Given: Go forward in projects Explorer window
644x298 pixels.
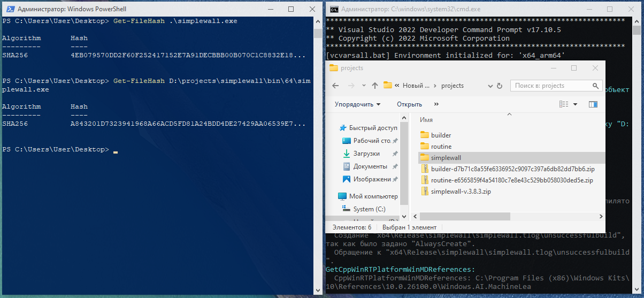Looking at the screenshot, I should click(350, 86).
